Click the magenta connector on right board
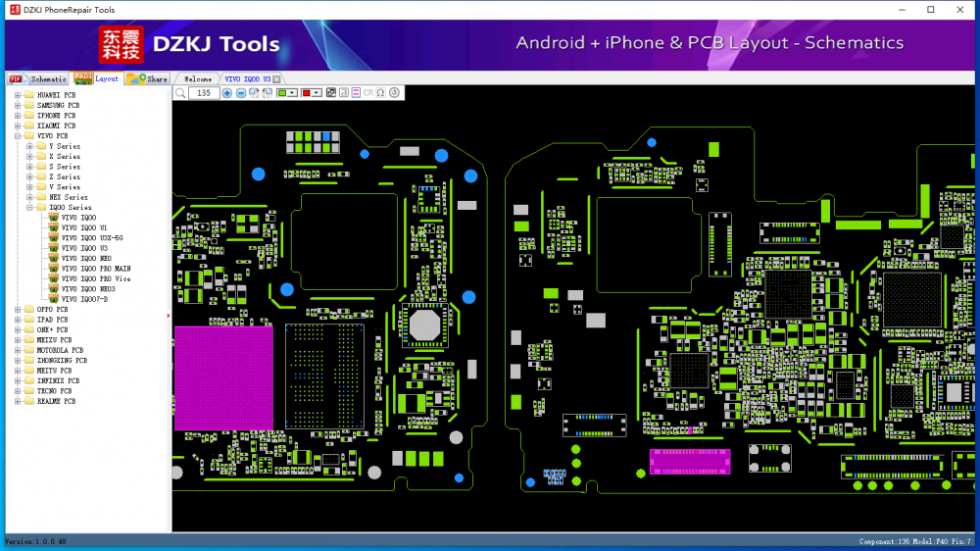This screenshot has height=551, width=980. [689, 462]
